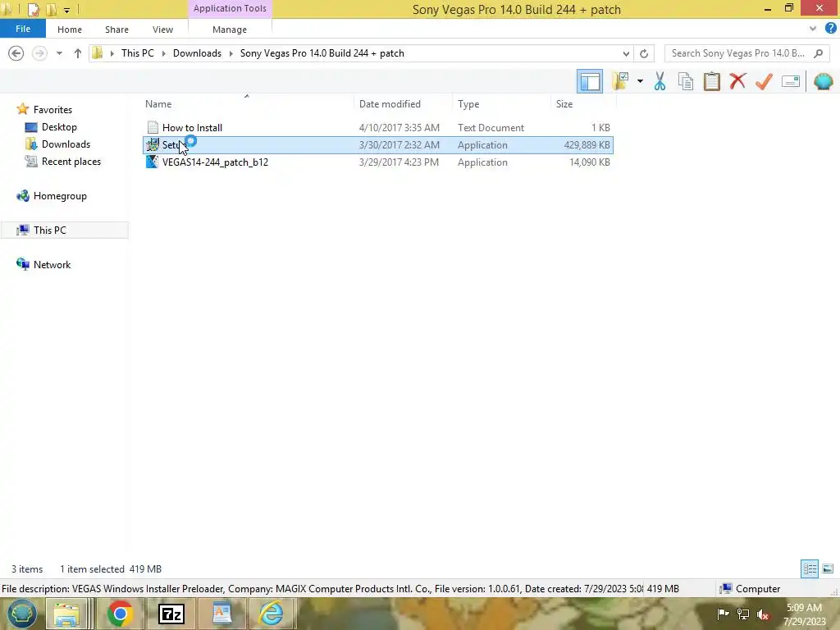Select the How to Install text file
The height and width of the screenshot is (630, 840).
click(378, 127)
